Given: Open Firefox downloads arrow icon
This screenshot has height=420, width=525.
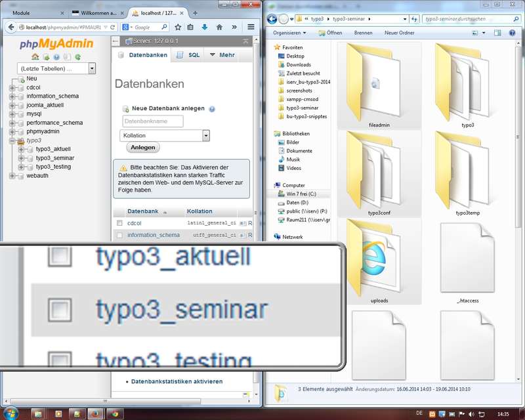Looking at the screenshot, I should click(x=205, y=27).
